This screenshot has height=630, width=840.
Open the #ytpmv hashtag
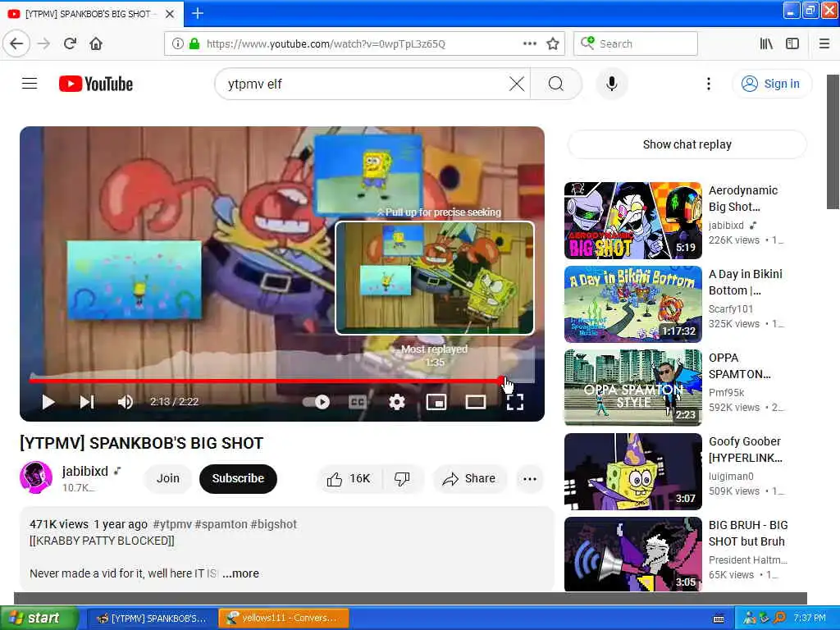(x=172, y=524)
